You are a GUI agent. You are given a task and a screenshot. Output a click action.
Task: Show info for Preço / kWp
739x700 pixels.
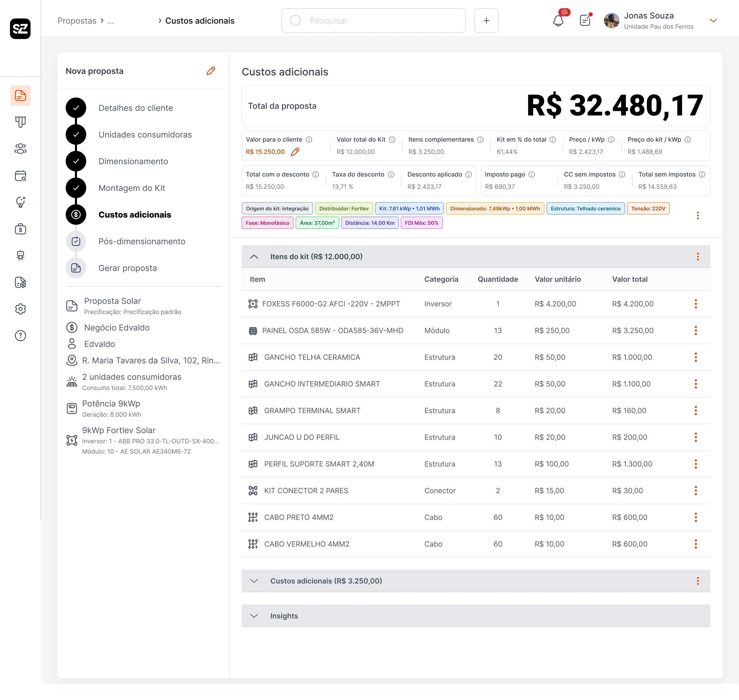pyautogui.click(x=611, y=140)
